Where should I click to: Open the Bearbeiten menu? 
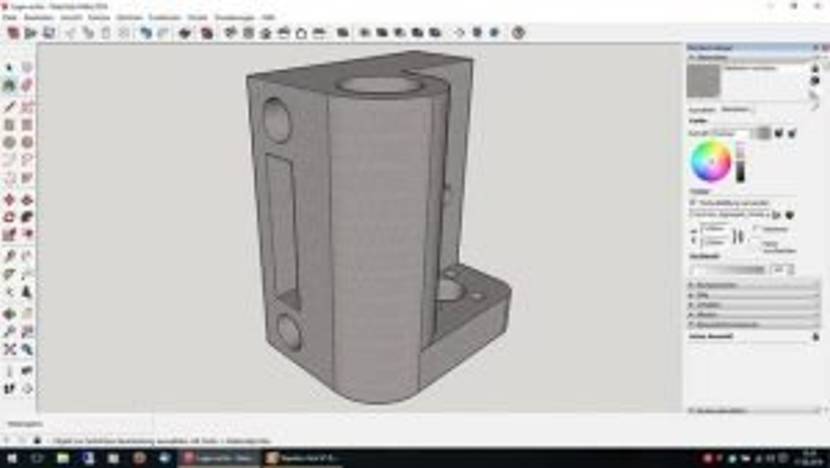[x=39, y=17]
